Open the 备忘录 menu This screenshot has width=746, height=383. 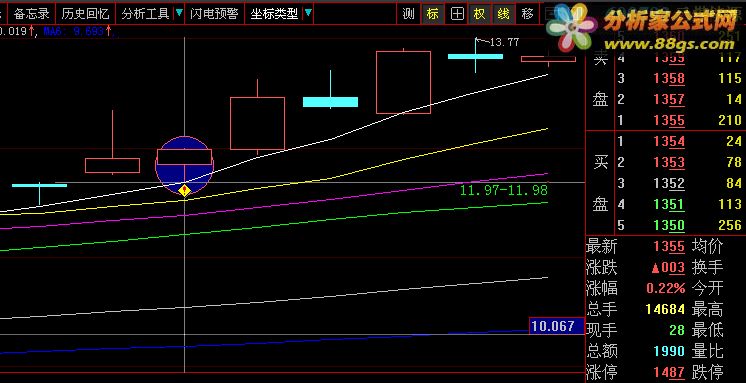(x=31, y=14)
